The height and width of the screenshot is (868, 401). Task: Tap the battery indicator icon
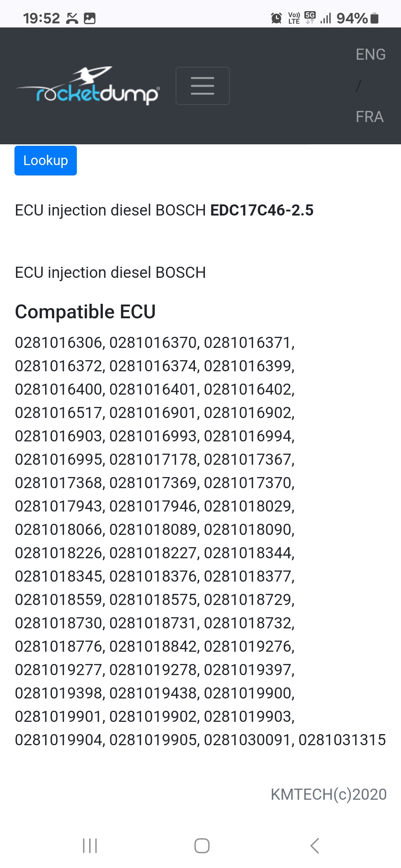(x=375, y=18)
